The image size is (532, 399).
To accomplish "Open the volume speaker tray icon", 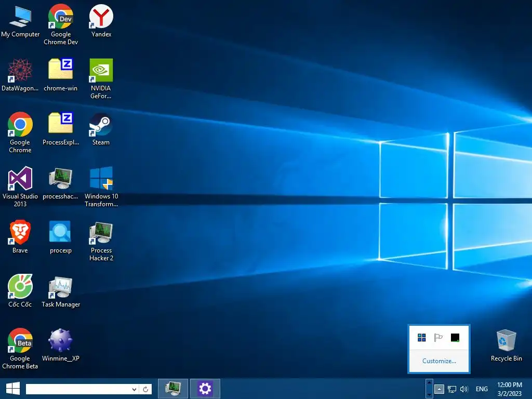I will [464, 389].
